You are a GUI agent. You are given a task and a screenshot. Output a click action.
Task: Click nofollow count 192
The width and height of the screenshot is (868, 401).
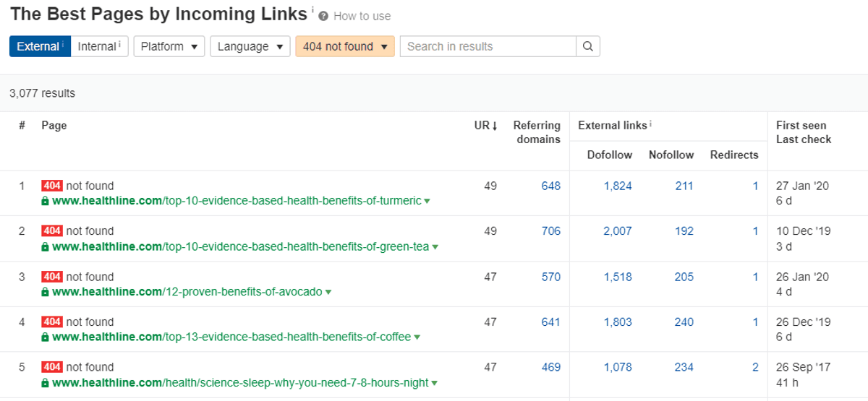[684, 231]
